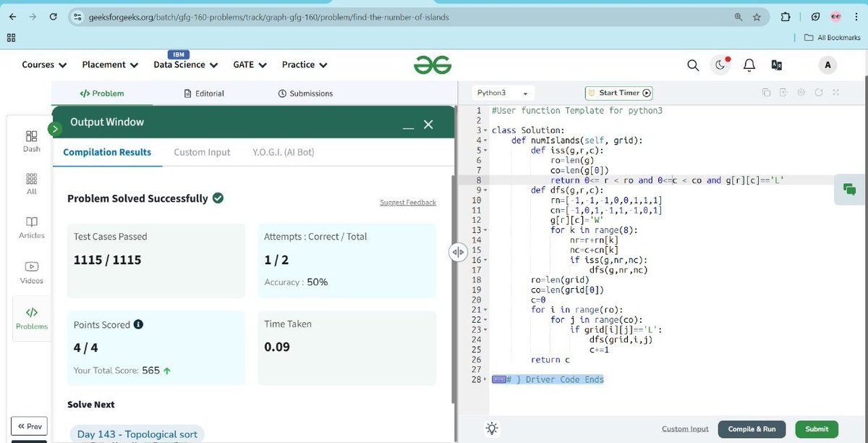Click the Submit button
This screenshot has width=868, height=443.
(817, 429)
